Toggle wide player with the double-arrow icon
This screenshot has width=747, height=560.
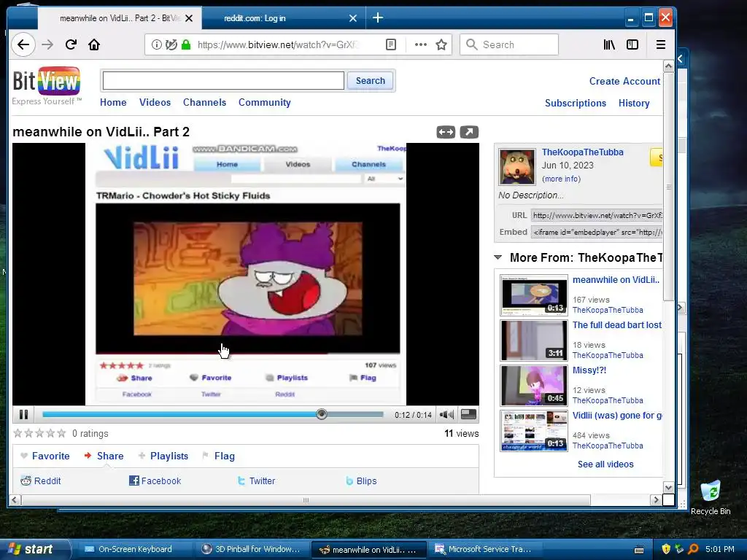coord(446,132)
